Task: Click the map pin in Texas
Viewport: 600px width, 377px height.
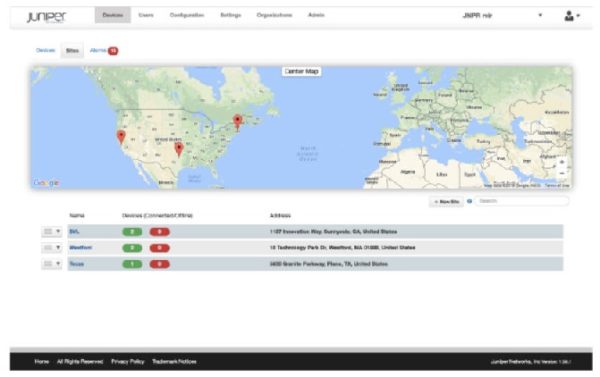Action: point(179,149)
